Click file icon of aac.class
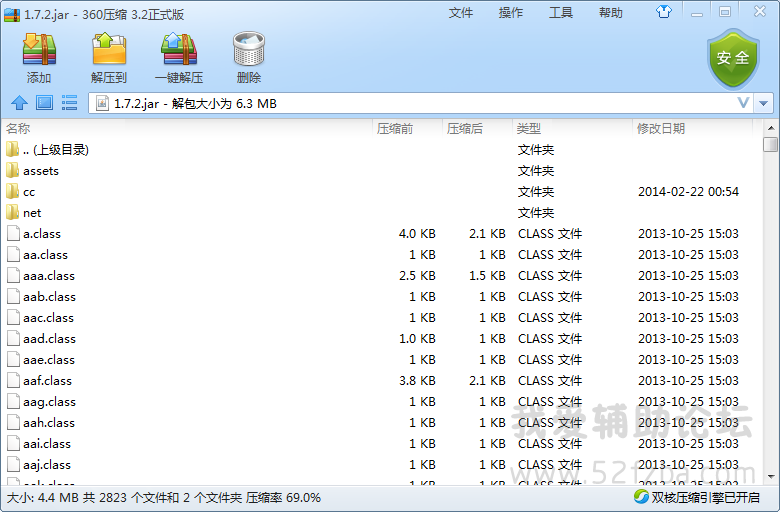Image resolution: width=780 pixels, height=512 pixels. (x=13, y=317)
